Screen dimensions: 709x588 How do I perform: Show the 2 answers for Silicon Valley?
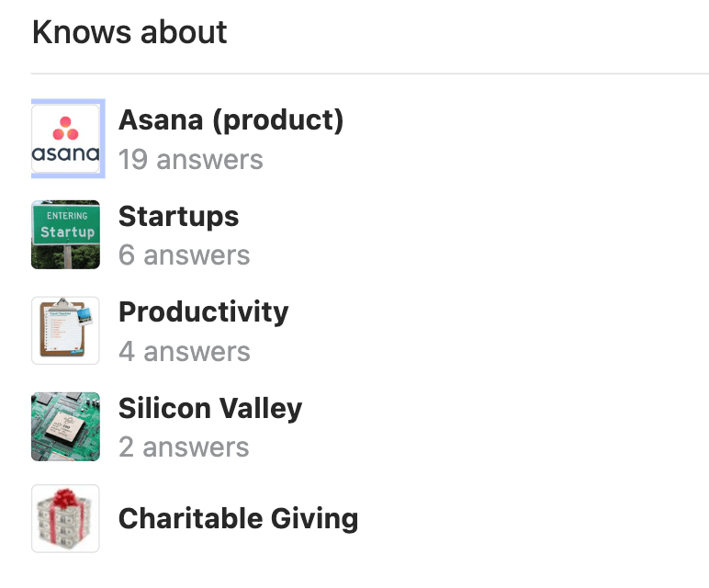pos(184,447)
